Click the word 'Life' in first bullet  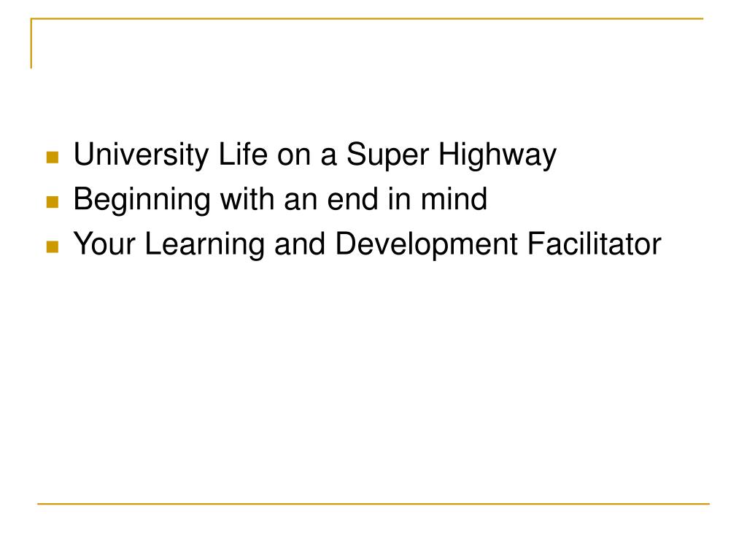click(243, 153)
